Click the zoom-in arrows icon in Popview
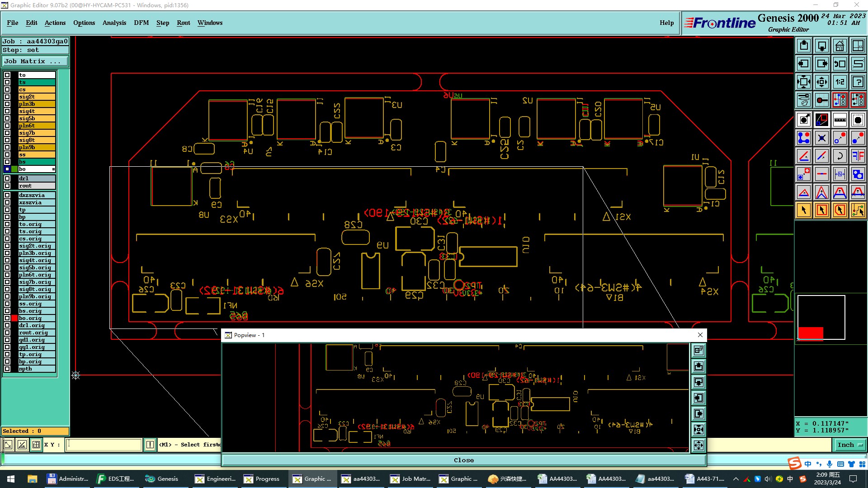The height and width of the screenshot is (488, 868). pyautogui.click(x=698, y=429)
